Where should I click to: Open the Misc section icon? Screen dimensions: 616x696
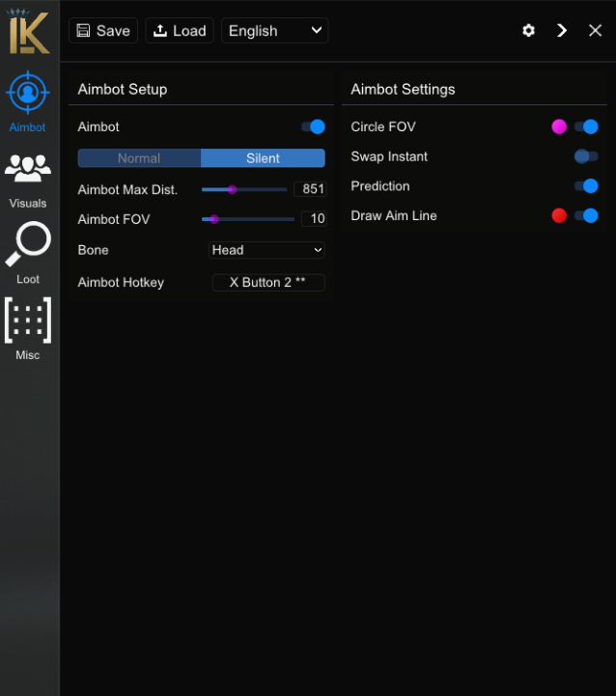(28, 320)
